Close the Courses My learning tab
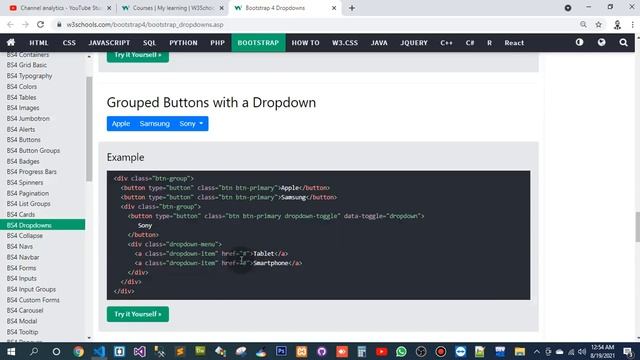 [222, 8]
